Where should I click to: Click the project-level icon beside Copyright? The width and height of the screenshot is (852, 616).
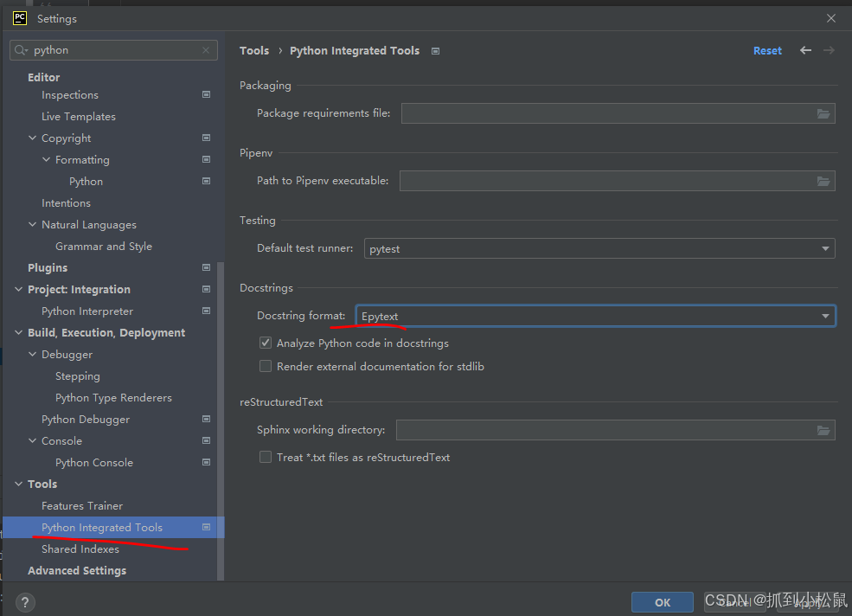(x=207, y=138)
